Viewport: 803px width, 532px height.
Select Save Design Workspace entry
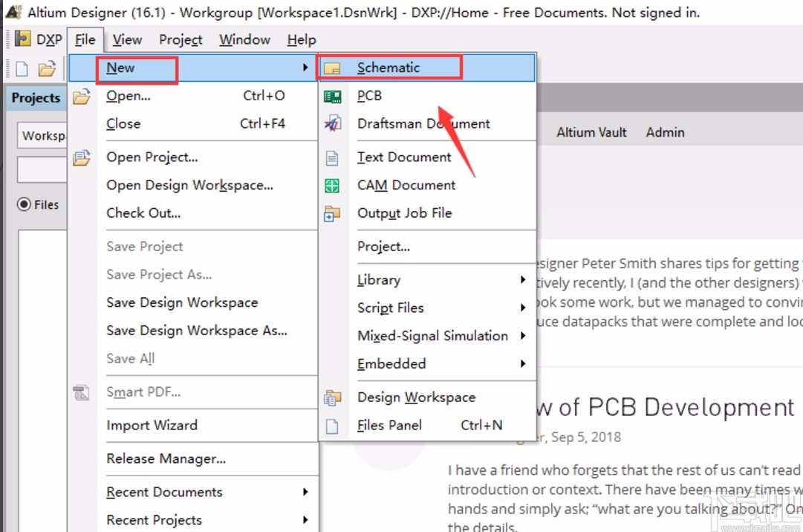(x=193, y=302)
